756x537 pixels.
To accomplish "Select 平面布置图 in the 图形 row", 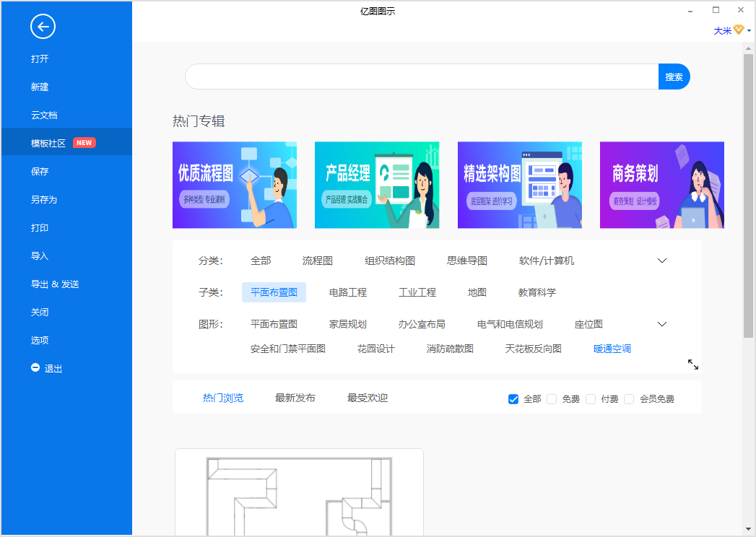I will tap(274, 324).
